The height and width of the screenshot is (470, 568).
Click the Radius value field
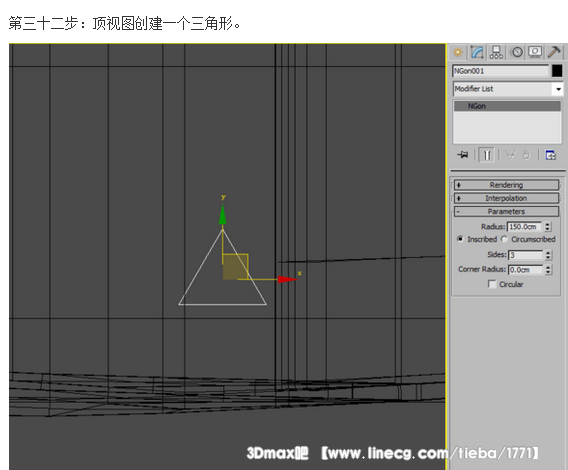click(x=524, y=227)
